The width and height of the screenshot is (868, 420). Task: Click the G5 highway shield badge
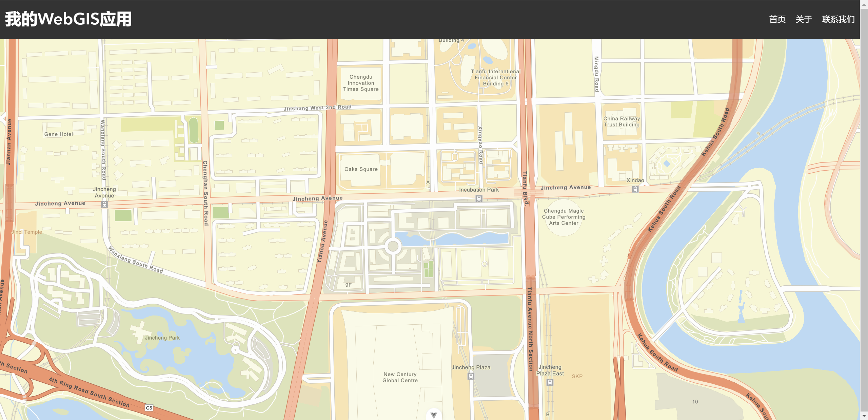tap(149, 408)
